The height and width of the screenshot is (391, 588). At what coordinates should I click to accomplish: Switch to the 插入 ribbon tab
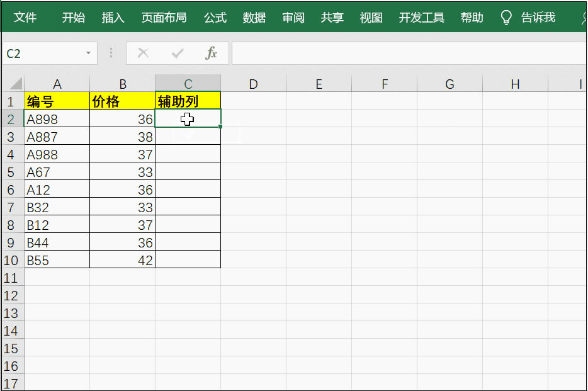(x=112, y=18)
